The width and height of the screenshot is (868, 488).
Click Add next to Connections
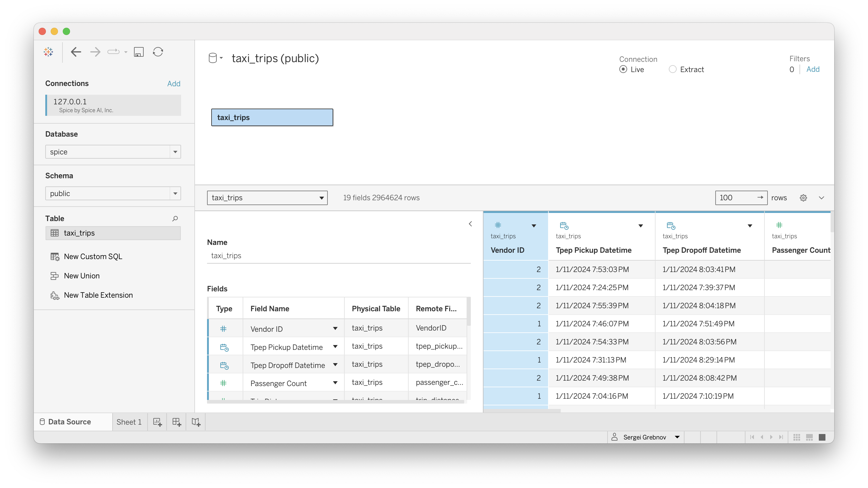click(x=174, y=84)
